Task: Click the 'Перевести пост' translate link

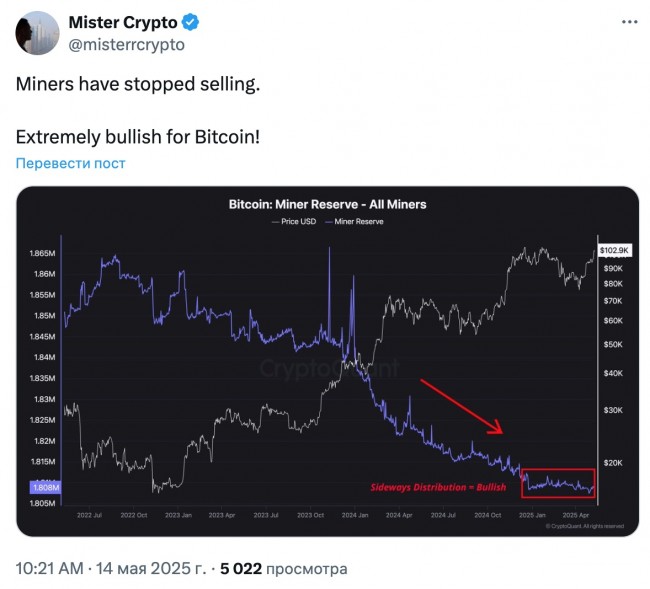Action: click(70, 163)
